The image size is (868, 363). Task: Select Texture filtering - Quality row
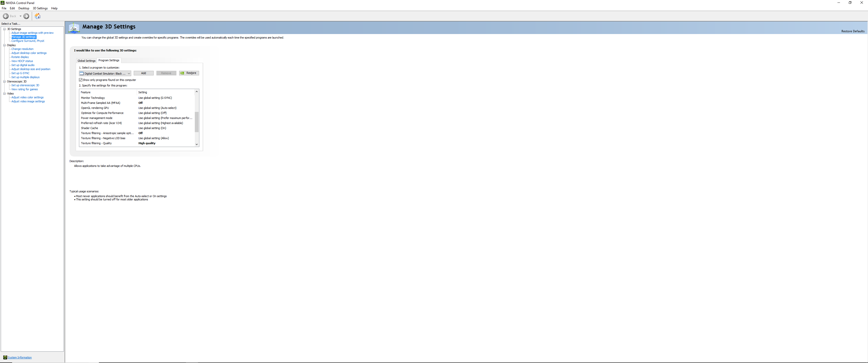pyautogui.click(x=137, y=143)
